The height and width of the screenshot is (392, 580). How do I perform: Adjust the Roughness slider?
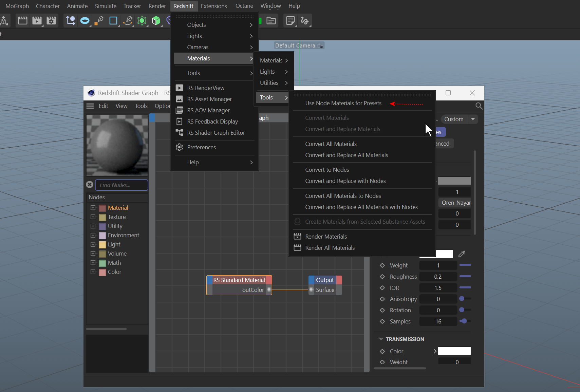pos(465,277)
